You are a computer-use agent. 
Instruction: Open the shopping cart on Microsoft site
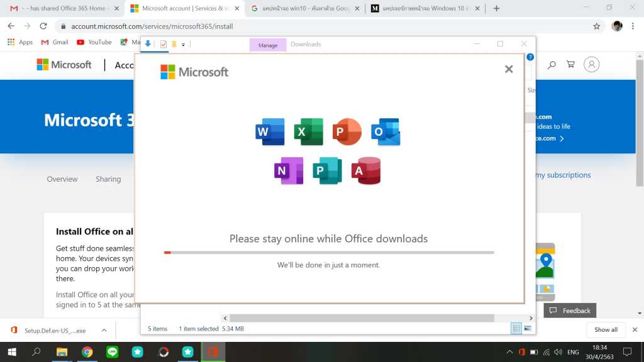pyautogui.click(x=570, y=65)
